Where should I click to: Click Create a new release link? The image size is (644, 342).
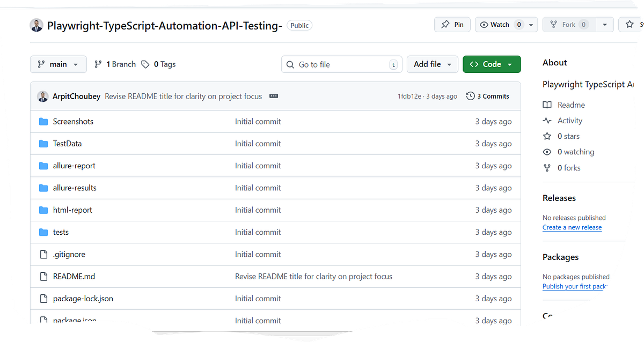coord(572,227)
